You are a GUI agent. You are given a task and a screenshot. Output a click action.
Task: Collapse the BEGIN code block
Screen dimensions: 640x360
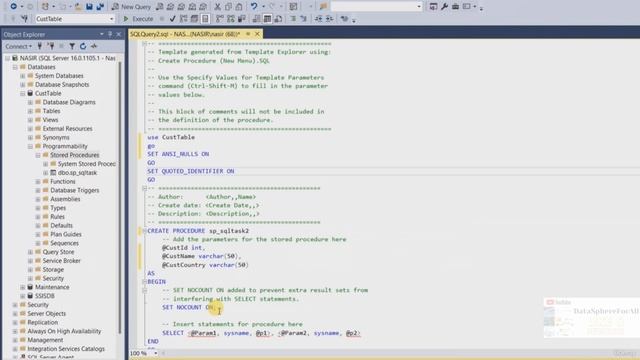point(144,282)
